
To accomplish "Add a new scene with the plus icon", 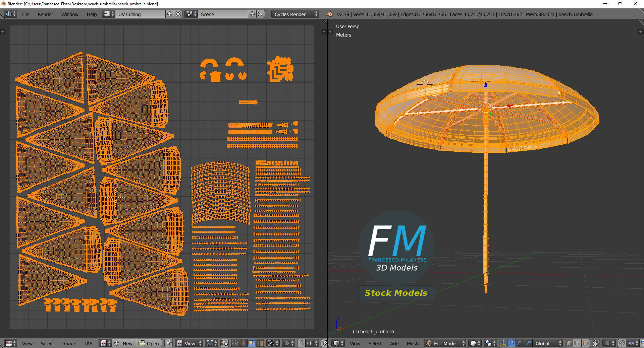I will [252, 14].
